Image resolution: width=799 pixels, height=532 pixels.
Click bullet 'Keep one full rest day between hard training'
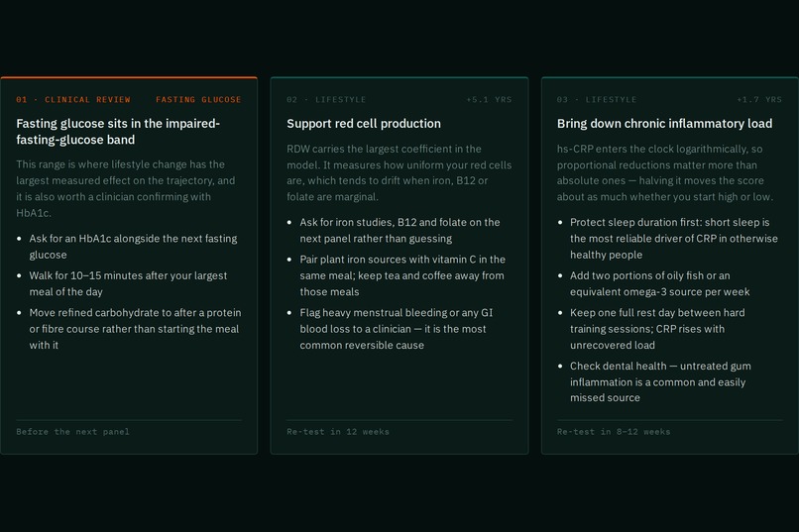[657, 329]
